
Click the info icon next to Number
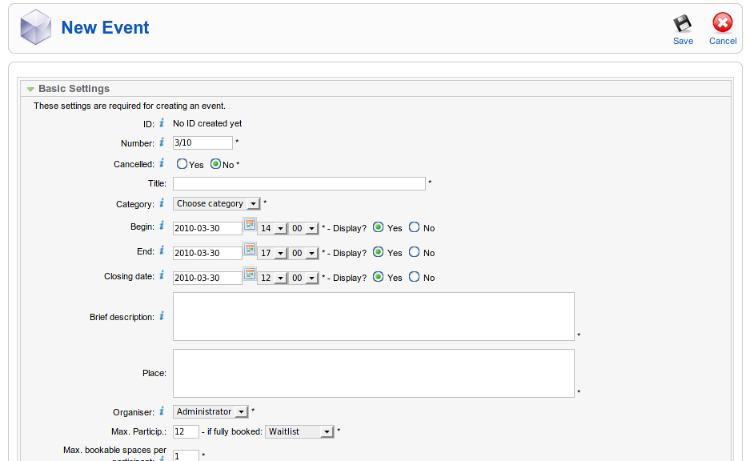162,143
